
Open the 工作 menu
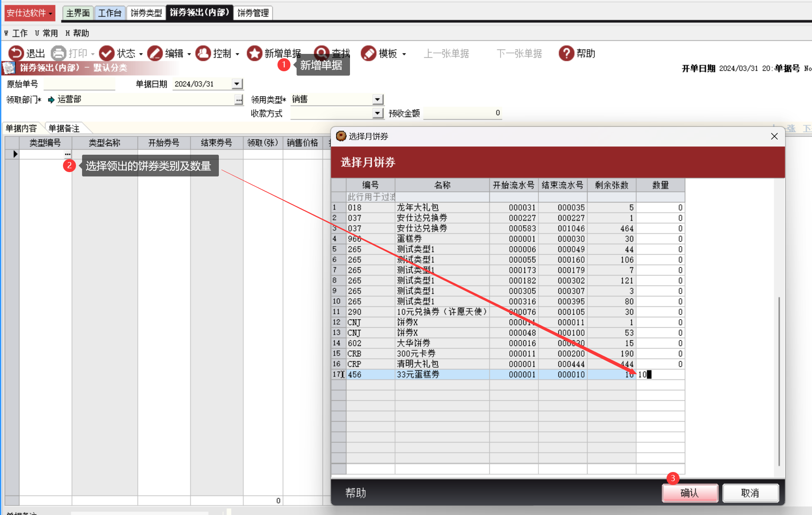(x=16, y=33)
